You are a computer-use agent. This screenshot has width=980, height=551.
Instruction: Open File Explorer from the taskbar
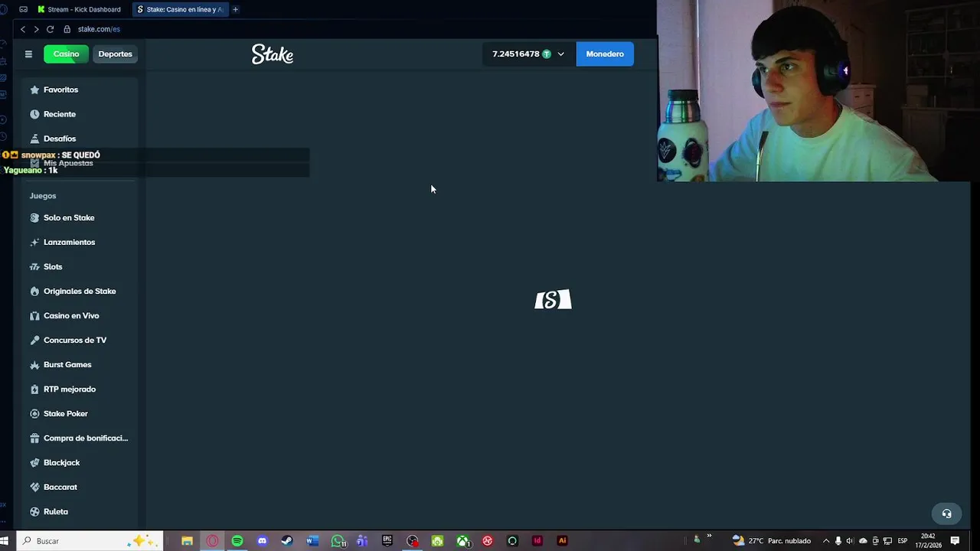coord(187,541)
